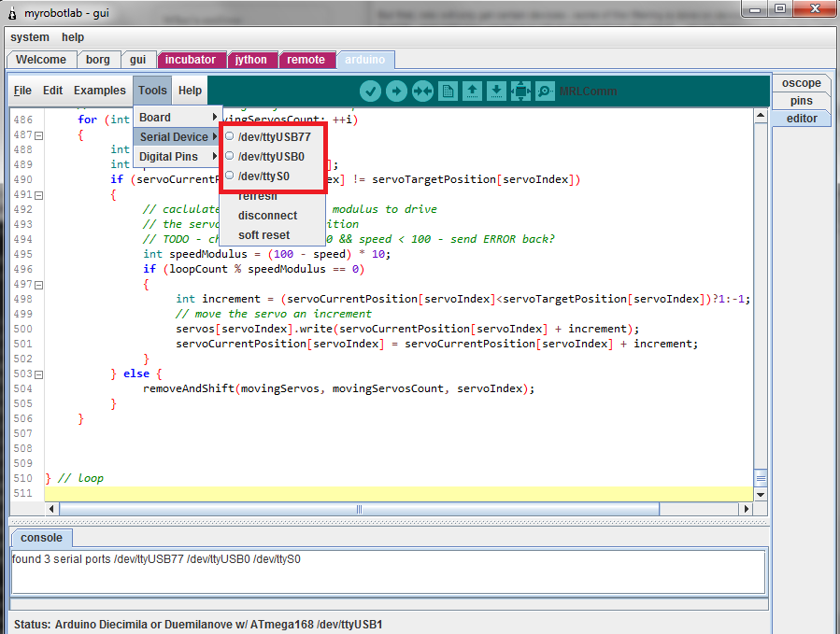Select the /dev/ttyS0 serial device
840x634 pixels.
click(x=273, y=176)
